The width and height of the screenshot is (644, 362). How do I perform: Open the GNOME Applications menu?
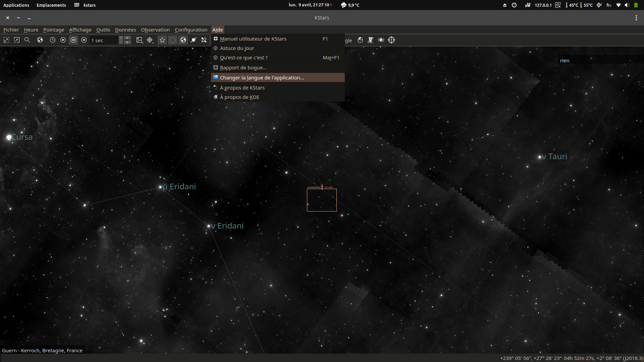point(16,5)
